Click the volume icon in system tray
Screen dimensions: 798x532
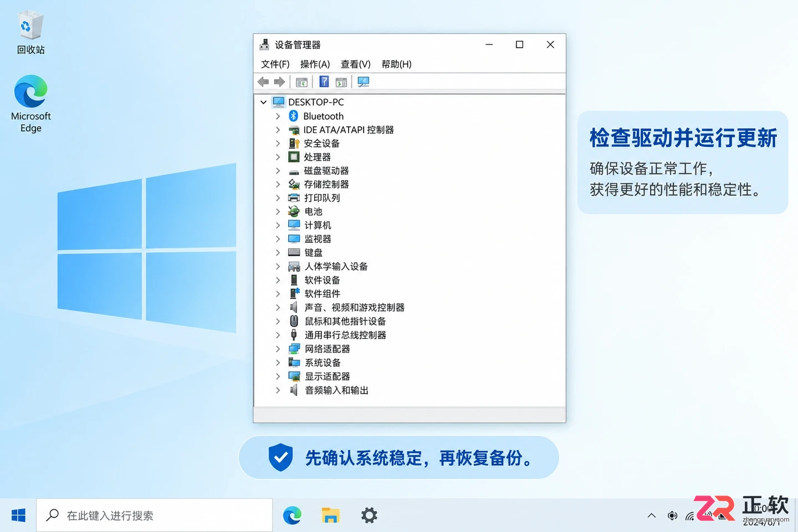click(672, 516)
